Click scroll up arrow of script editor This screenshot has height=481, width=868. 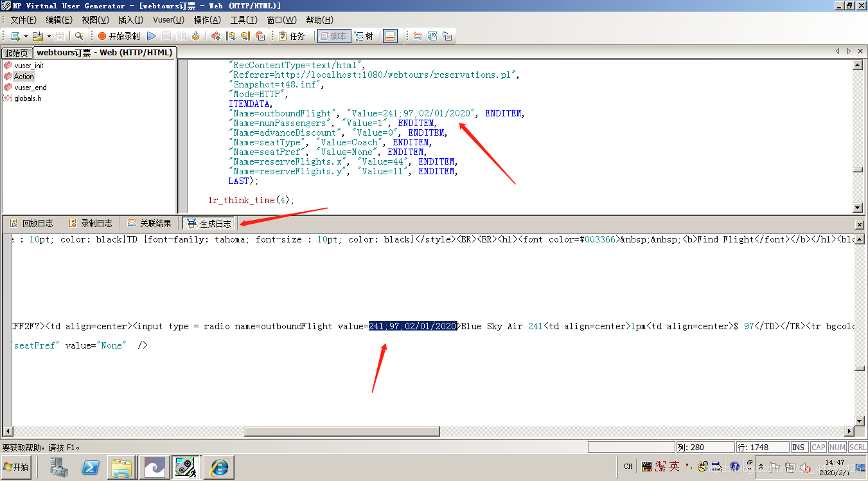tap(858, 65)
